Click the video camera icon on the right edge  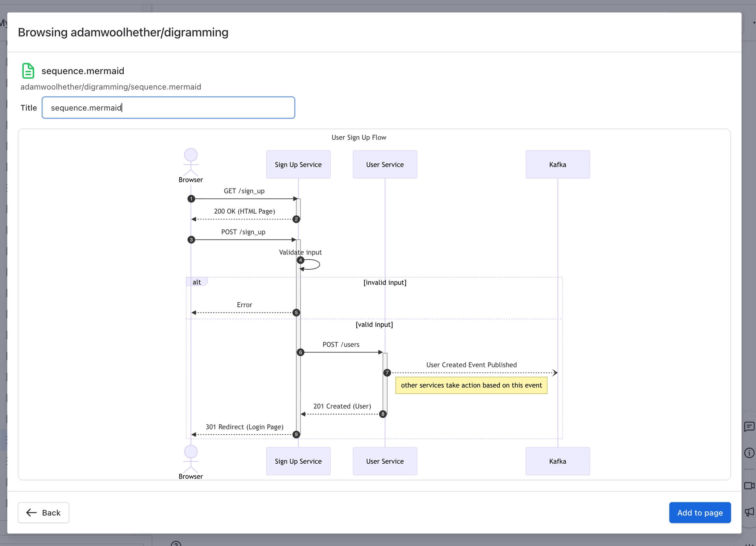tap(749, 485)
